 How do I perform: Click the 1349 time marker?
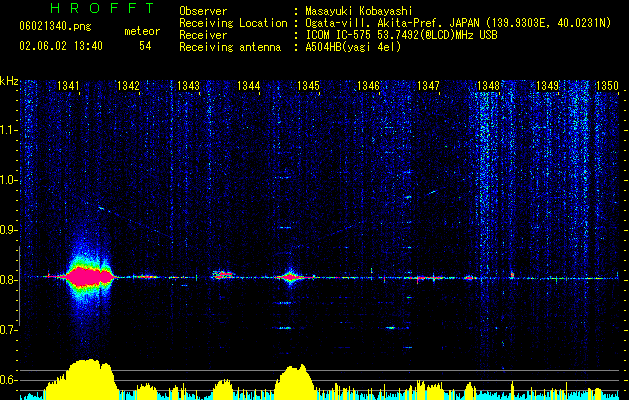(548, 86)
